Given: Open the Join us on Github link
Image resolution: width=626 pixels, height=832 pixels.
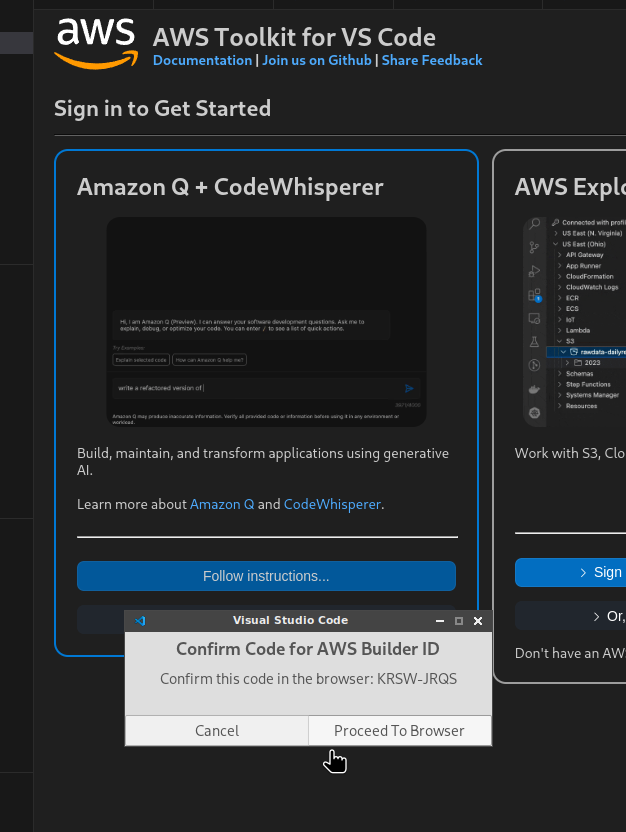Looking at the screenshot, I should click(317, 60).
